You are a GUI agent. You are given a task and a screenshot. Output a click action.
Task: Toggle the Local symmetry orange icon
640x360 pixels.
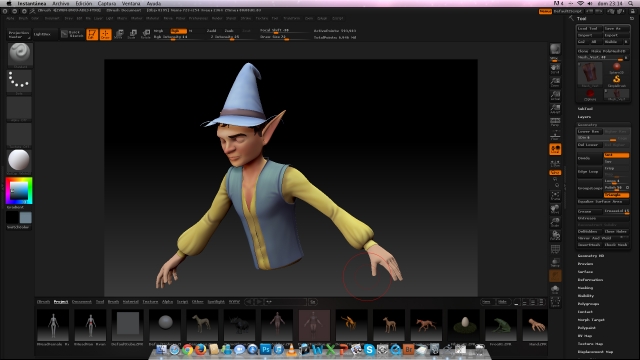[x=555, y=149]
